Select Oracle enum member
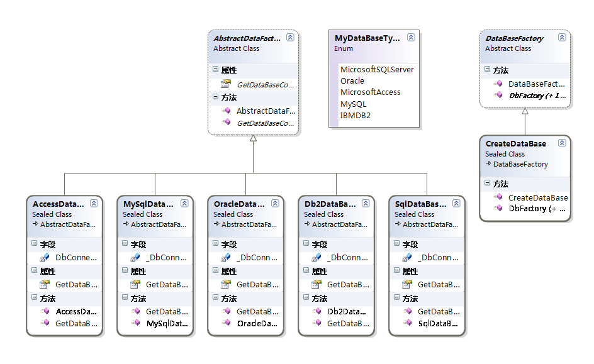Screen dimensions: 594x364 352,81
